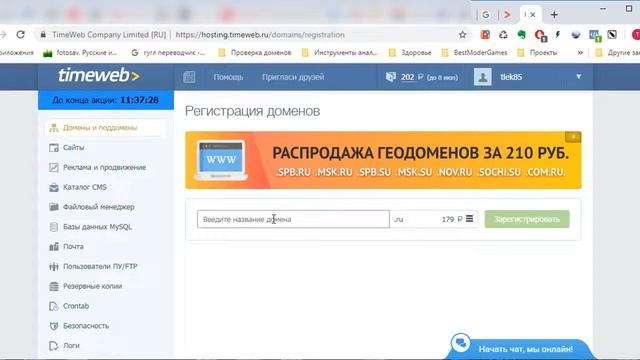Viewport: 640px width, 360px height.
Task: Click the site security lock icon
Action: click(43, 35)
